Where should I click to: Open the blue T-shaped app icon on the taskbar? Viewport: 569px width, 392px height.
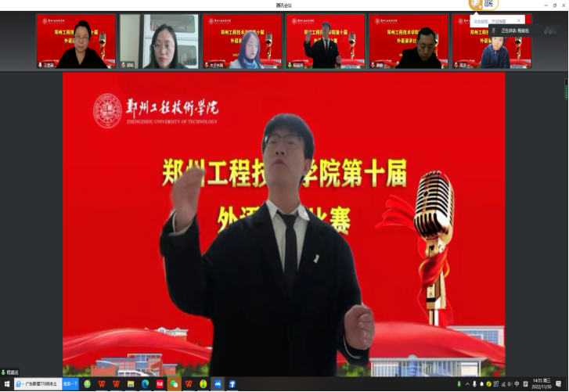coord(232,384)
